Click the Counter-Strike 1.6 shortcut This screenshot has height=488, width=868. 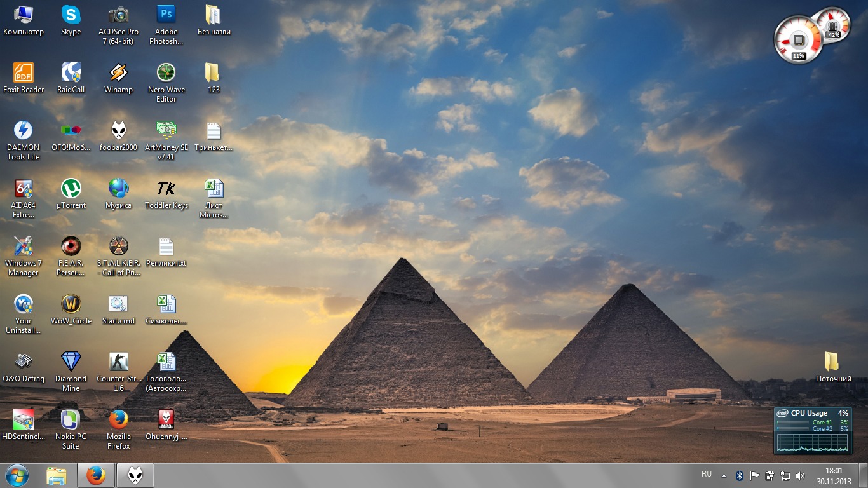(118, 362)
